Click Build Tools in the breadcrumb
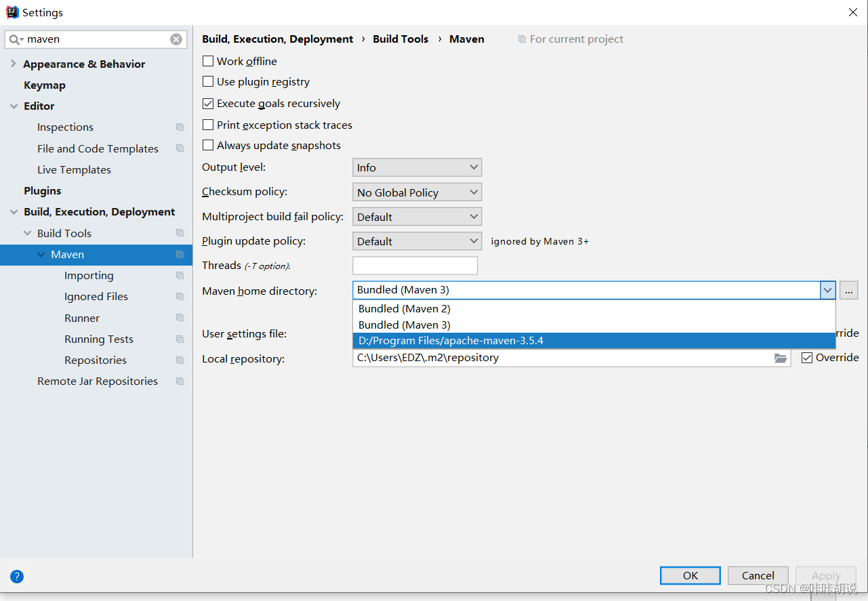 (400, 39)
